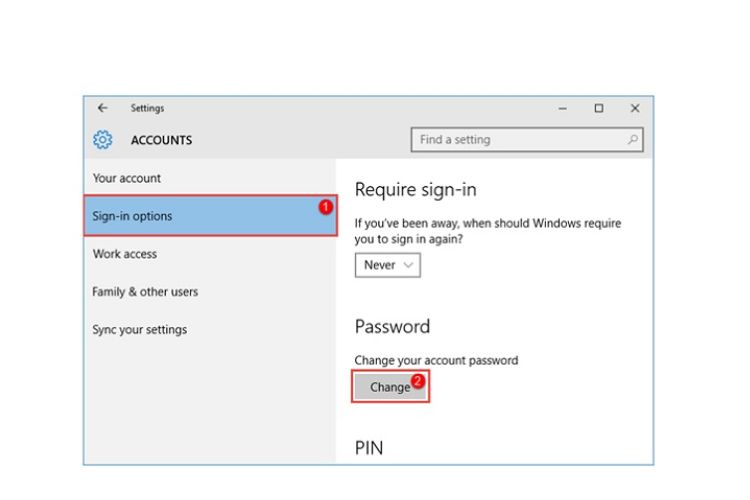Open the Your account section
Viewport: 750px width, 500px height.
point(127,178)
